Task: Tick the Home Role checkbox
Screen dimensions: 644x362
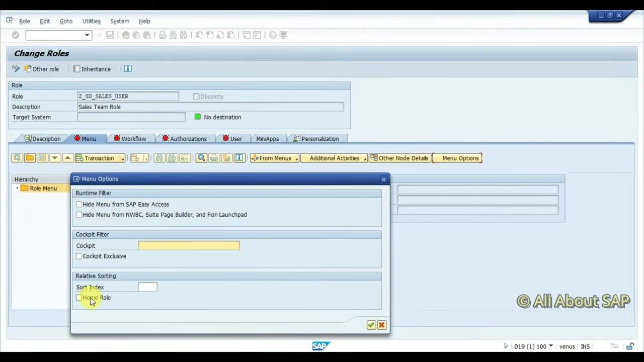Action: coord(79,298)
